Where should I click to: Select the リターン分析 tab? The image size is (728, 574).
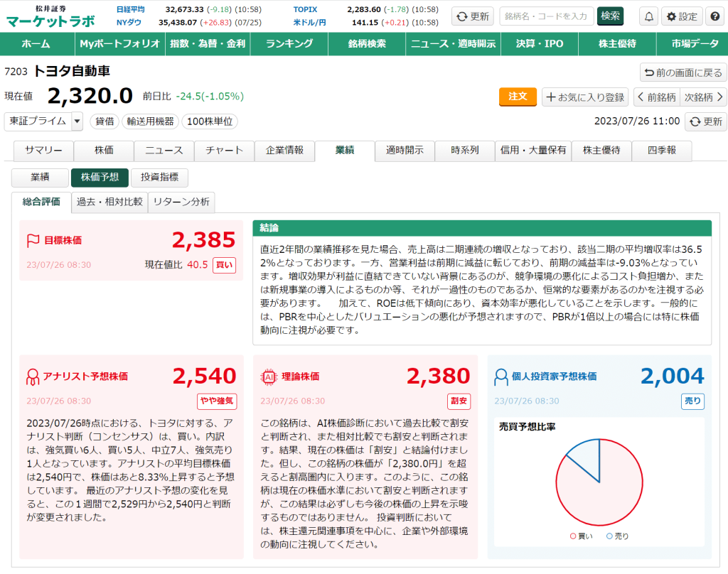click(x=181, y=202)
